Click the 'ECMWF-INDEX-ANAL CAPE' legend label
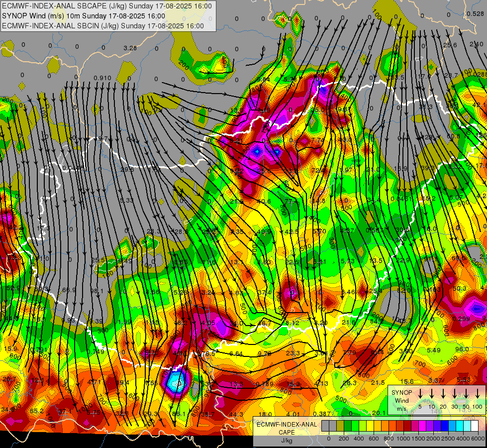 287,428
